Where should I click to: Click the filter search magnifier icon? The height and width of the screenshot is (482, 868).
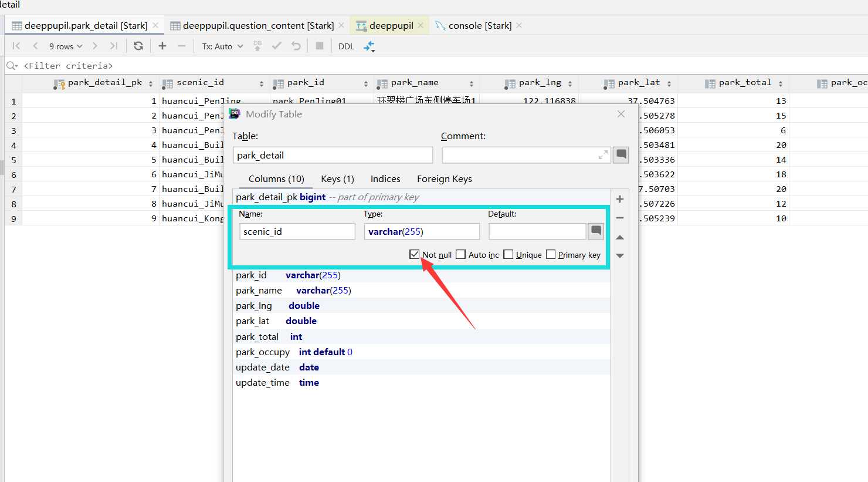pyautogui.click(x=12, y=66)
